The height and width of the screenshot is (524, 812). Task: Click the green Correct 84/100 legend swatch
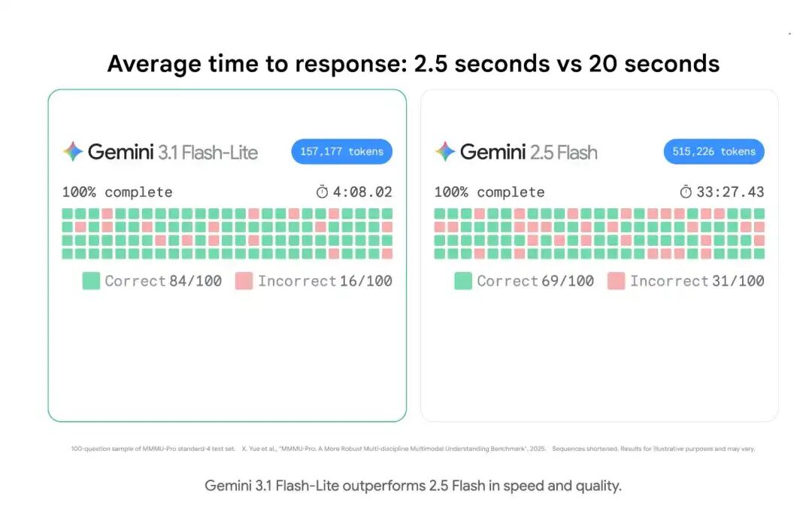91,280
